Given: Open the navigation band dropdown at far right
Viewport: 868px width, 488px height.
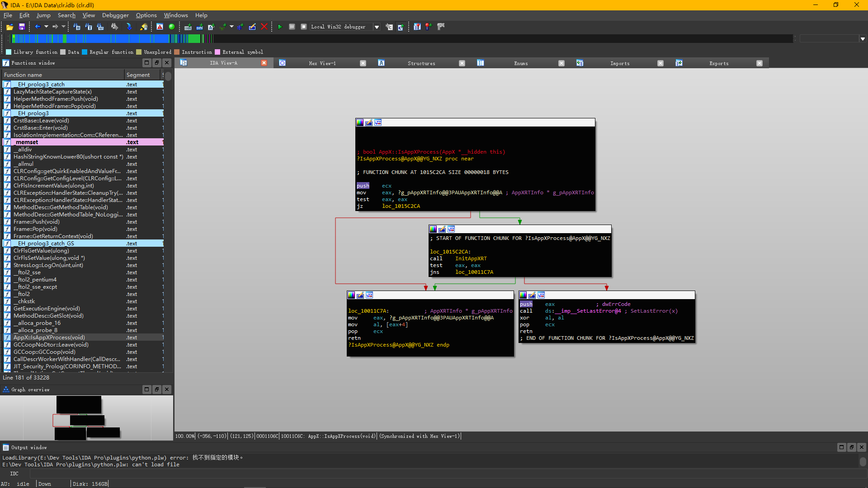Looking at the screenshot, I should (863, 39).
